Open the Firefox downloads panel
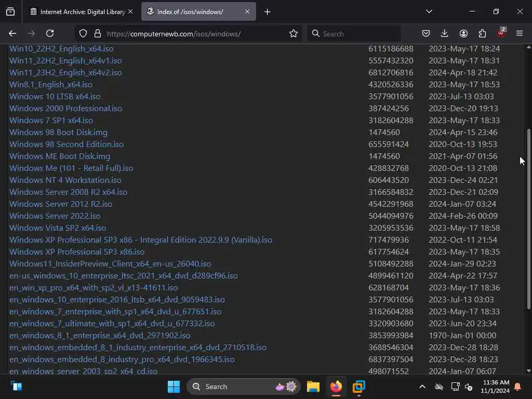 tap(445, 33)
